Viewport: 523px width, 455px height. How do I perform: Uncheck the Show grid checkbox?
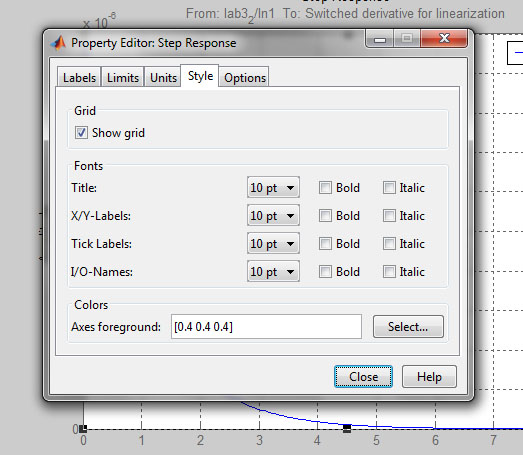tap(81, 132)
